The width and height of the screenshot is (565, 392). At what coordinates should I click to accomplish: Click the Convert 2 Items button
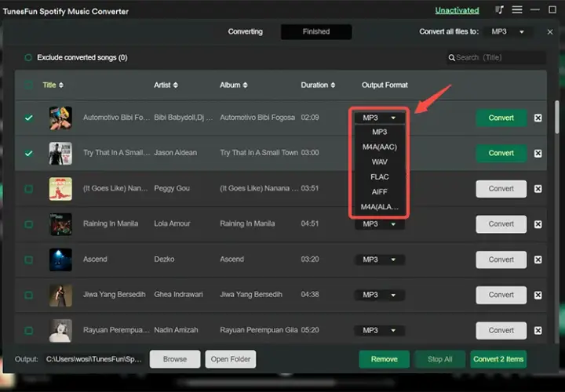[498, 359]
